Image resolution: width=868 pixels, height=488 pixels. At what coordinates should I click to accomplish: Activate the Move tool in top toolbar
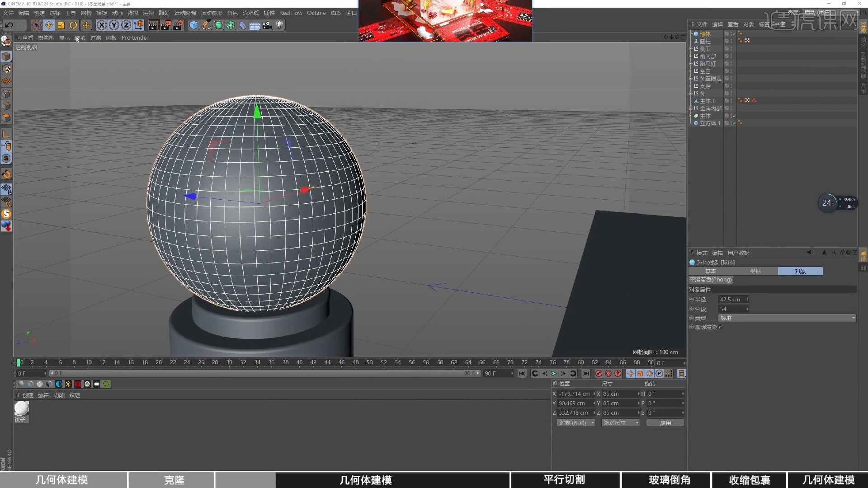49,25
